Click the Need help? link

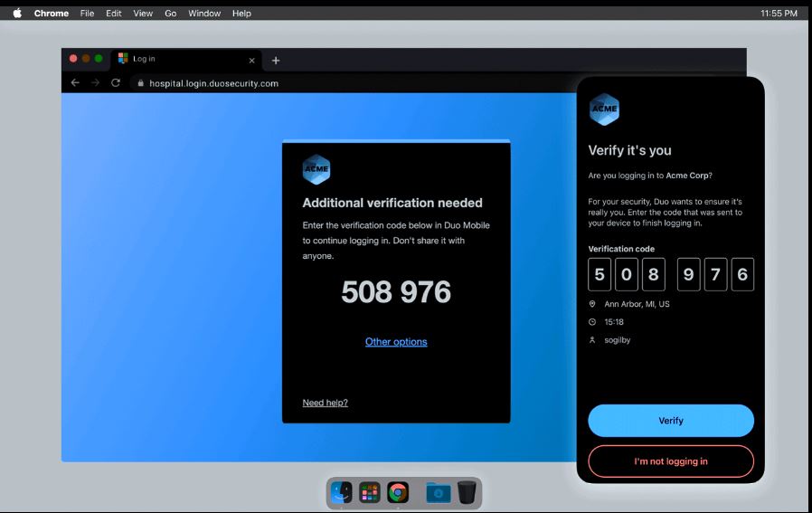coord(326,403)
